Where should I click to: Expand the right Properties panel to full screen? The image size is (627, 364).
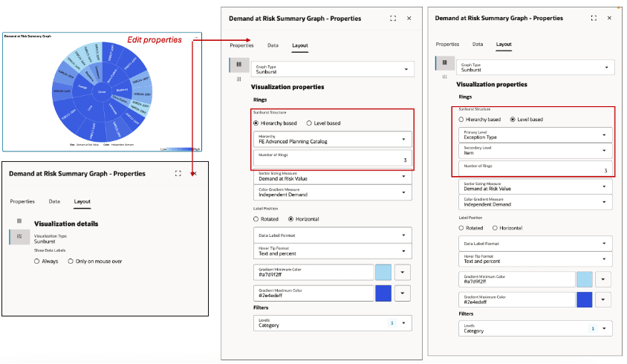point(594,18)
